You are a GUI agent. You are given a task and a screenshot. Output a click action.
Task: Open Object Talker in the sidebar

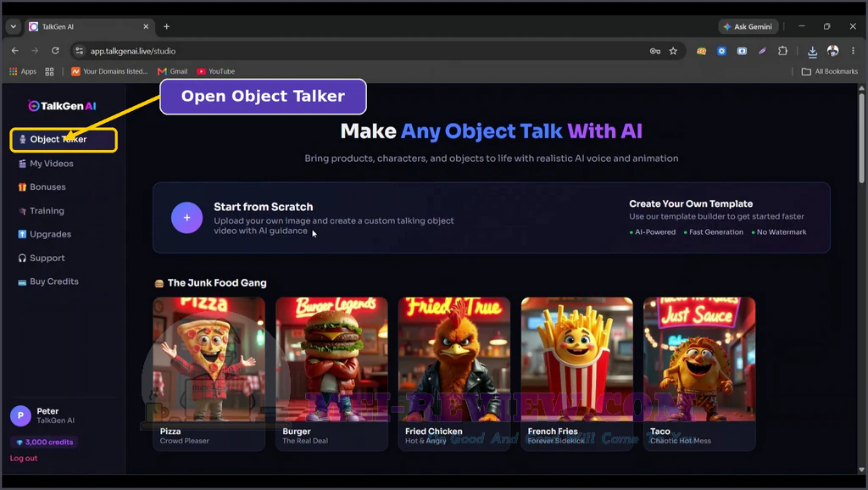[63, 140]
